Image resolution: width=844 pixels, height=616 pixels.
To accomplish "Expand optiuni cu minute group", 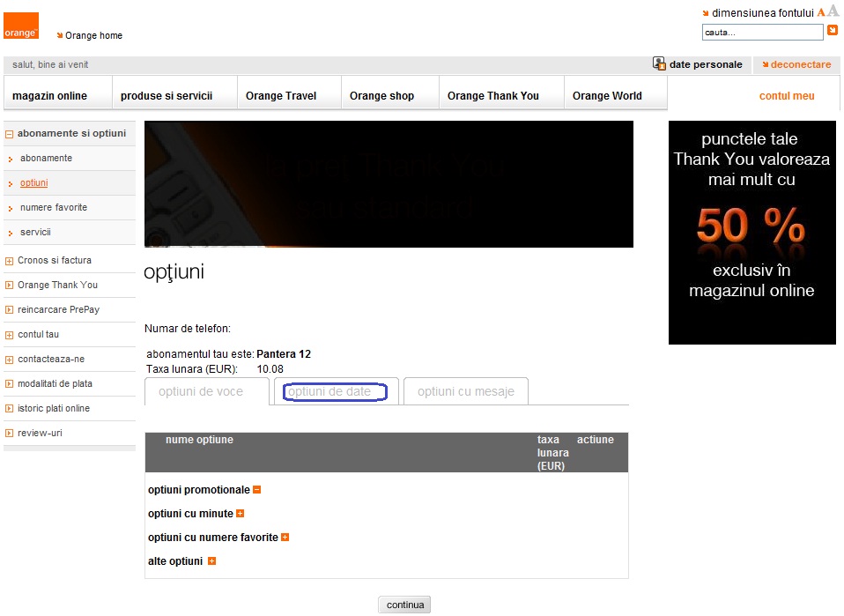I will 240,513.
